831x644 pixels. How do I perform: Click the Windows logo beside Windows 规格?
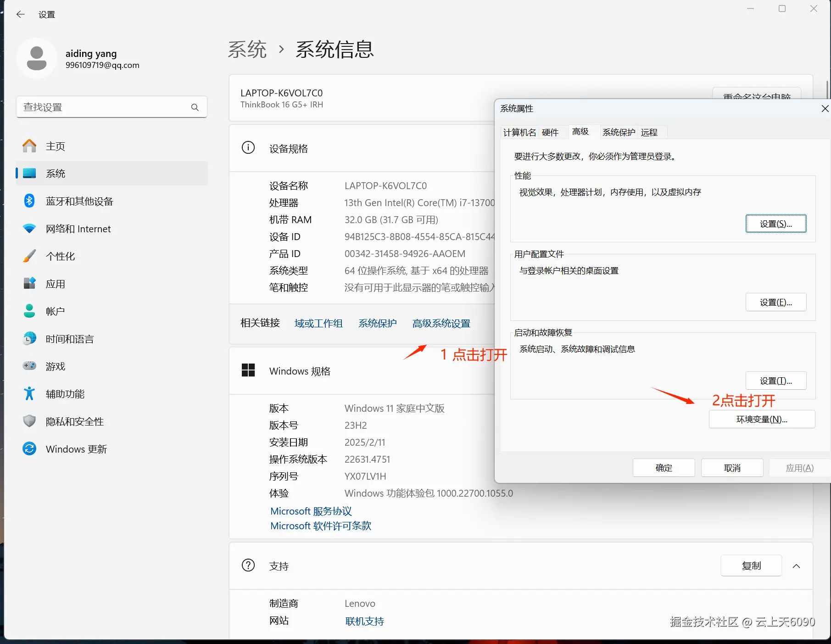point(248,370)
